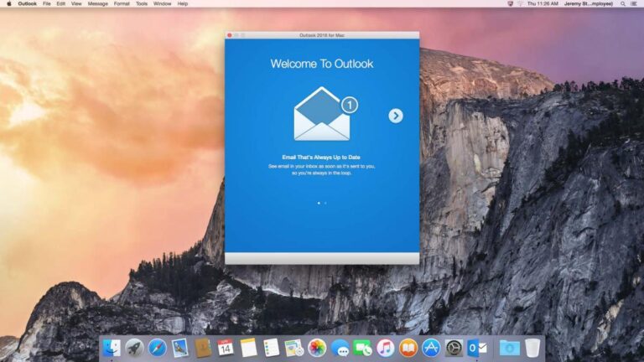This screenshot has height=362, width=644.
Task: Click the Jeremy St...mployee) user menu
Action: pos(588,3)
